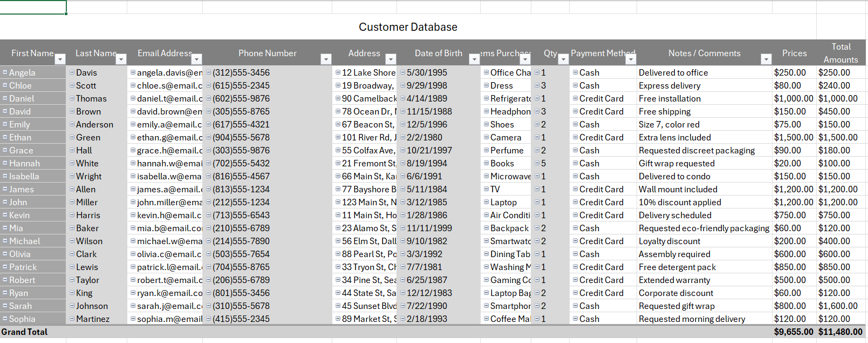Open the Last Name filter dropdown

(121, 59)
